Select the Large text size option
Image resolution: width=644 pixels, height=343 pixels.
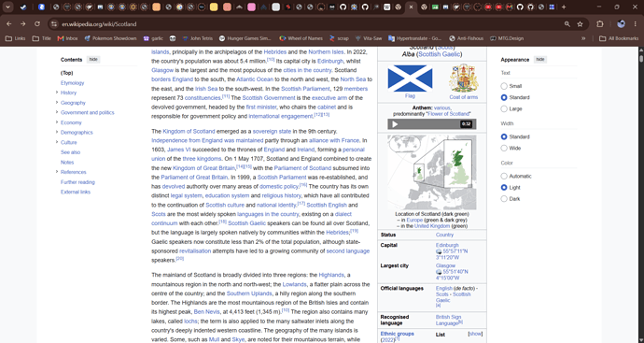[x=504, y=109]
